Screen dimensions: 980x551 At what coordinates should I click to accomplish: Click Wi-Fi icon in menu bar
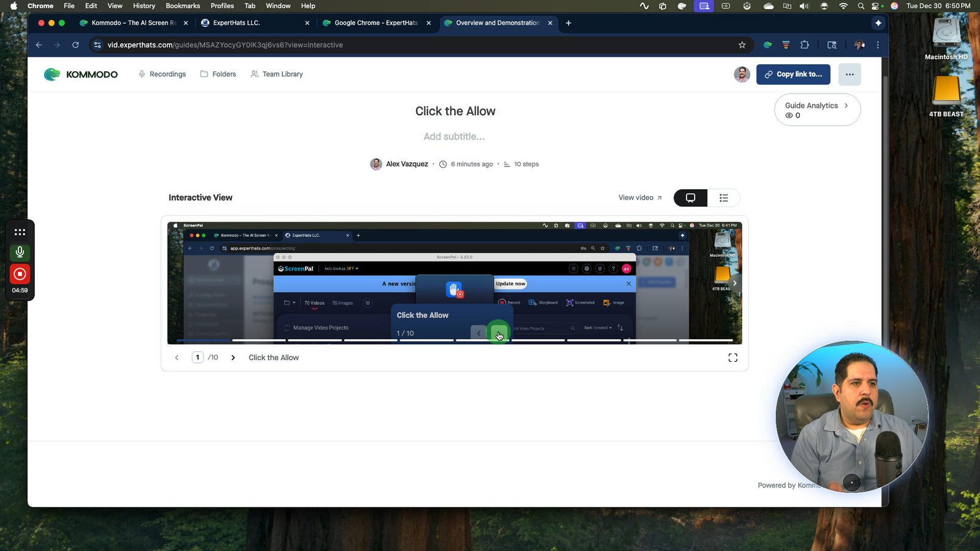tap(843, 6)
